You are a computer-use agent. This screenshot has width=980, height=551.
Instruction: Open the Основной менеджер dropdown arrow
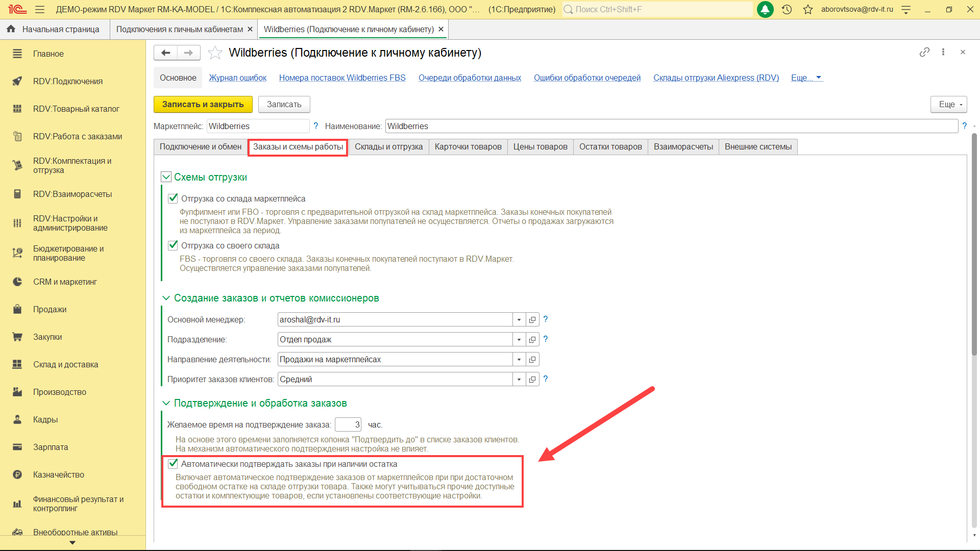click(519, 320)
